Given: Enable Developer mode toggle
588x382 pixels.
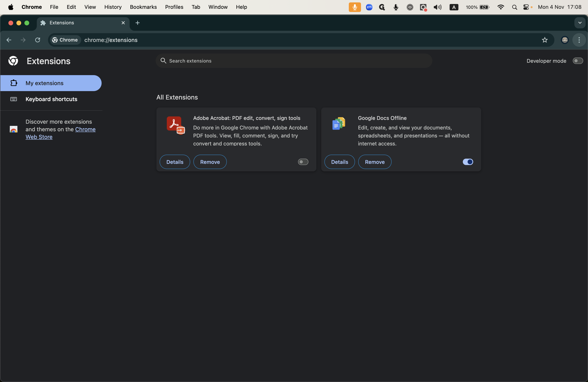Looking at the screenshot, I should pos(578,61).
